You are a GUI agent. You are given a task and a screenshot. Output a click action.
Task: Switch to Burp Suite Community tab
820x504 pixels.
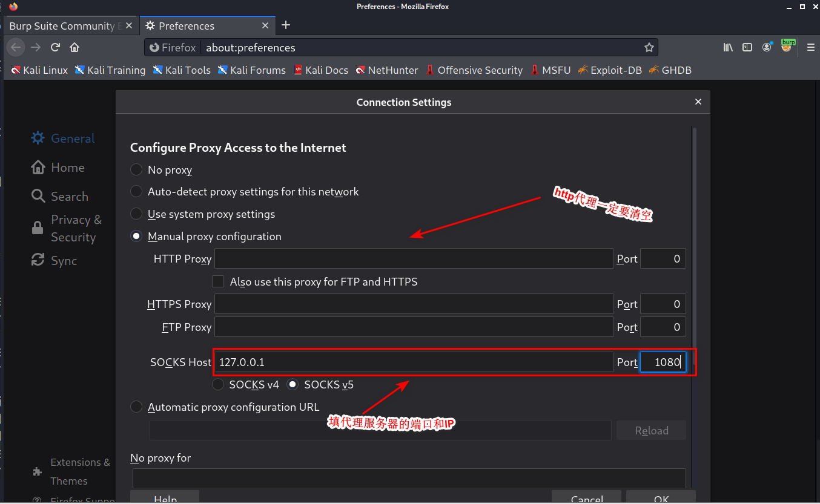(65, 26)
